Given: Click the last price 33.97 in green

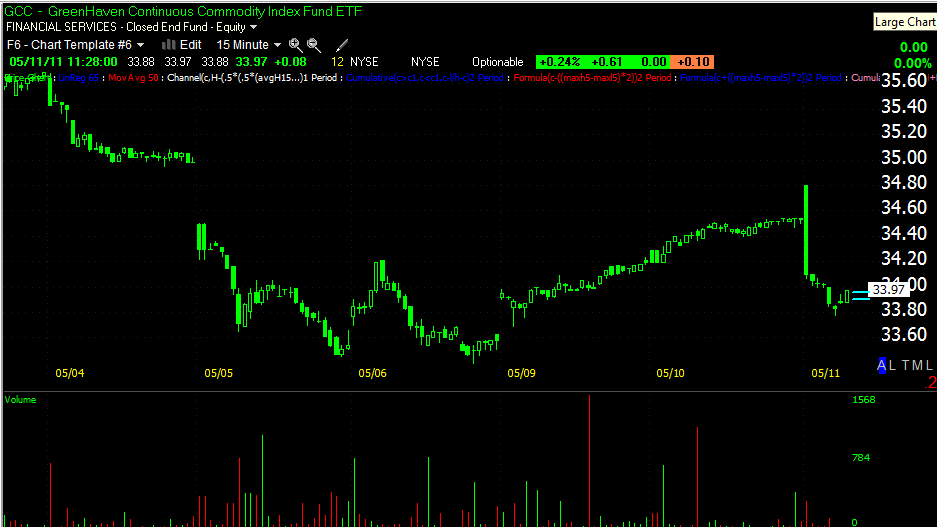Looking at the screenshot, I should pyautogui.click(x=251, y=62).
